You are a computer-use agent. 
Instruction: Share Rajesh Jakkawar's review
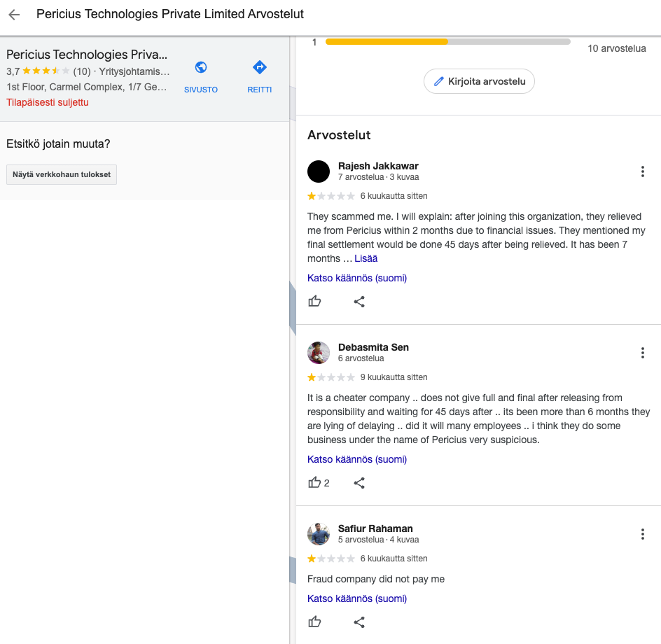(x=359, y=301)
